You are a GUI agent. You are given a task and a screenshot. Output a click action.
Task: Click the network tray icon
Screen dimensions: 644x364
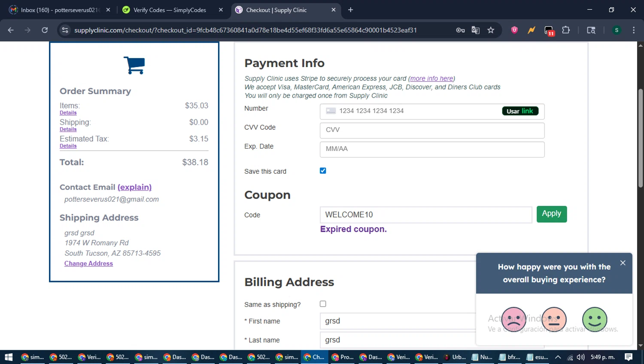[x=570, y=357]
